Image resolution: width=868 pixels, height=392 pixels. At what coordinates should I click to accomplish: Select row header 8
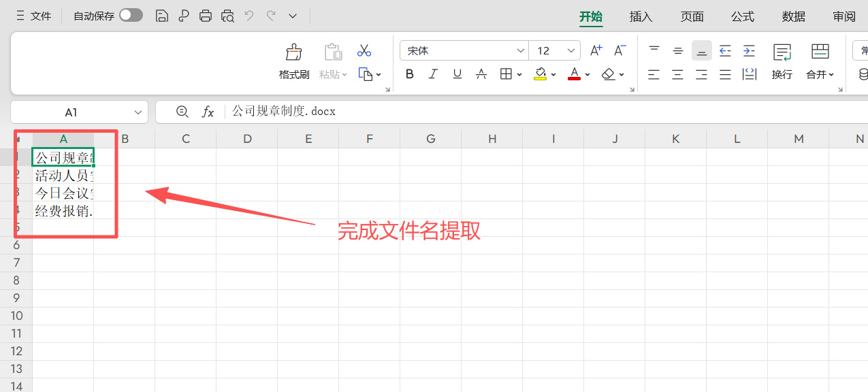point(16,280)
